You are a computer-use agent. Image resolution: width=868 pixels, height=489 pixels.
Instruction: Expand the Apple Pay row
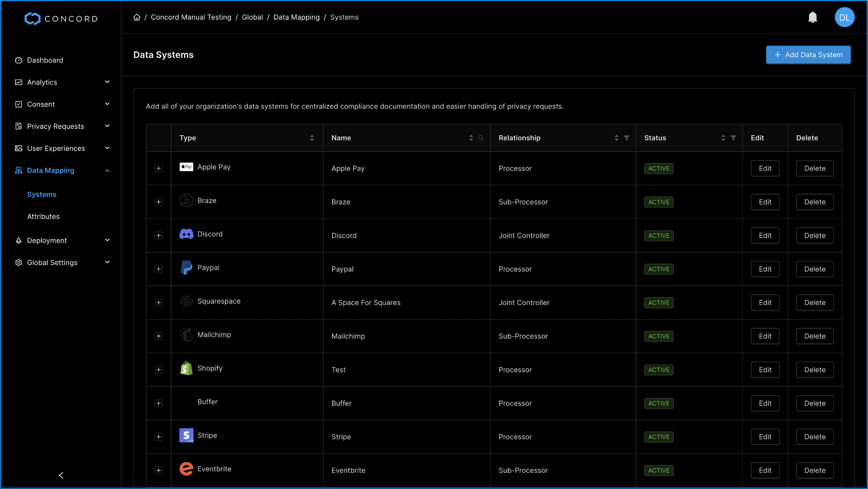tap(159, 168)
